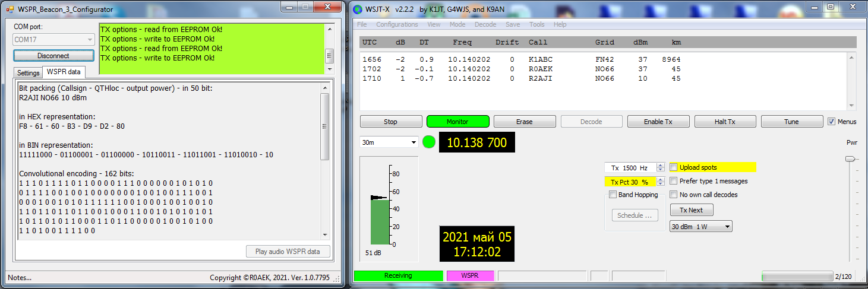Image resolution: width=868 pixels, height=289 pixels.
Task: Click the WSJT-X globe title bar icon
Action: click(x=358, y=9)
